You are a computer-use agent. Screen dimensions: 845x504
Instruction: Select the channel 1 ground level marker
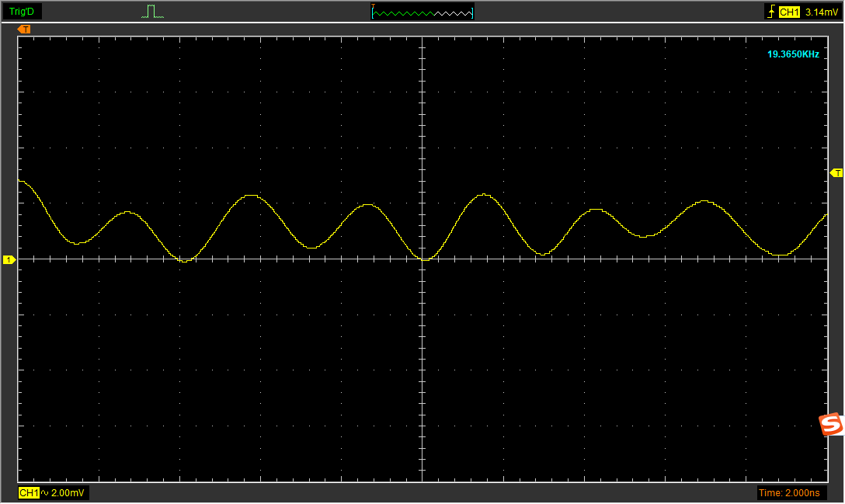coord(9,260)
